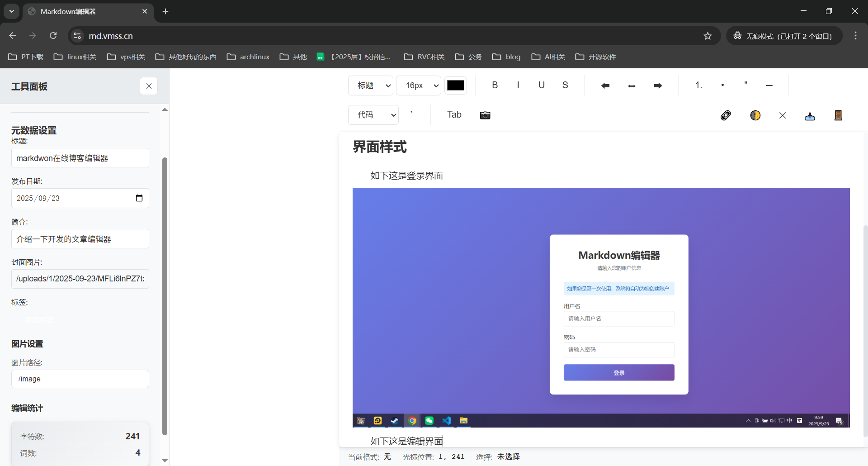
Task: Click the door logout icon
Action: pos(838,115)
